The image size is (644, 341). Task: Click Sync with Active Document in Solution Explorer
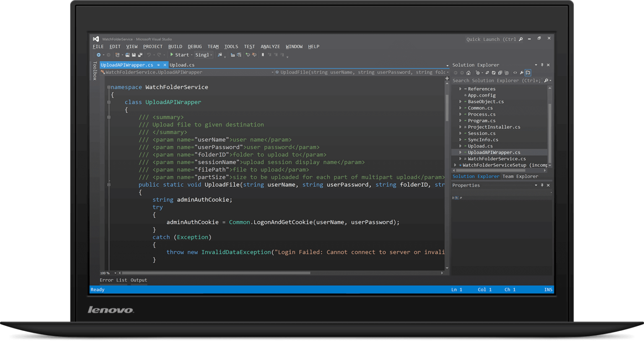tap(487, 73)
